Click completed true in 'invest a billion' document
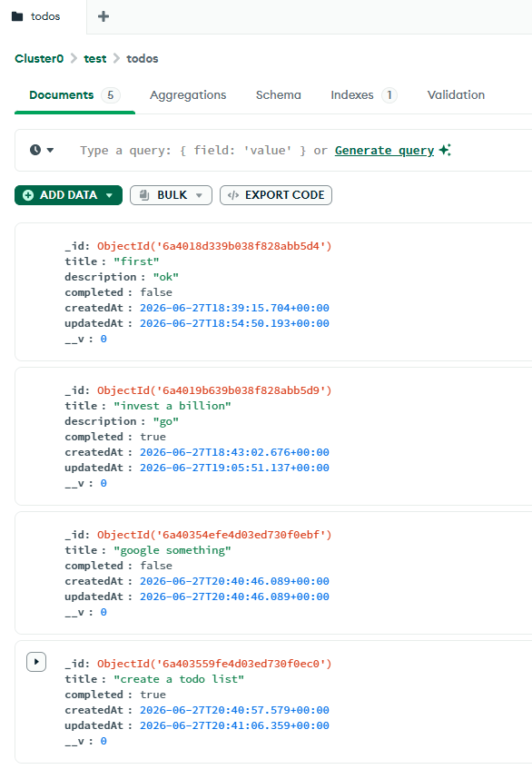Screen dimensions: 532x769 [153, 437]
